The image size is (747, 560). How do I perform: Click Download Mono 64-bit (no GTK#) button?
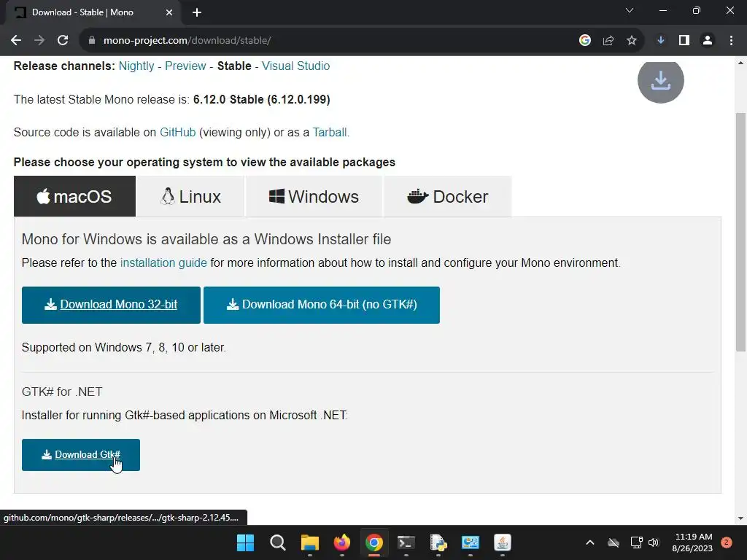pos(322,305)
